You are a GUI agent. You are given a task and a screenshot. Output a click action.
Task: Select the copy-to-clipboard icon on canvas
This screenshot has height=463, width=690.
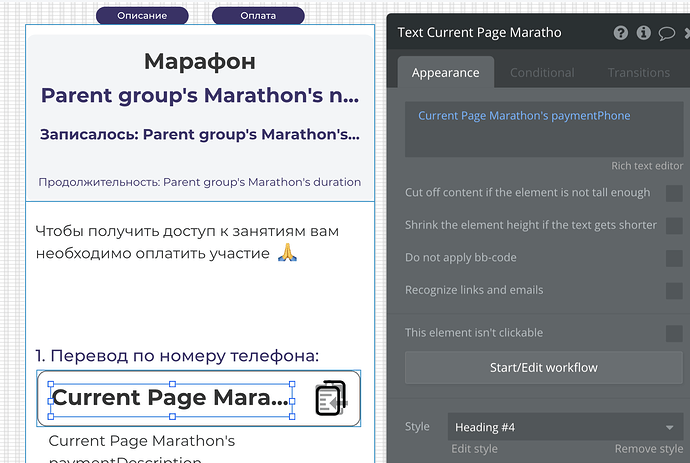click(x=331, y=398)
